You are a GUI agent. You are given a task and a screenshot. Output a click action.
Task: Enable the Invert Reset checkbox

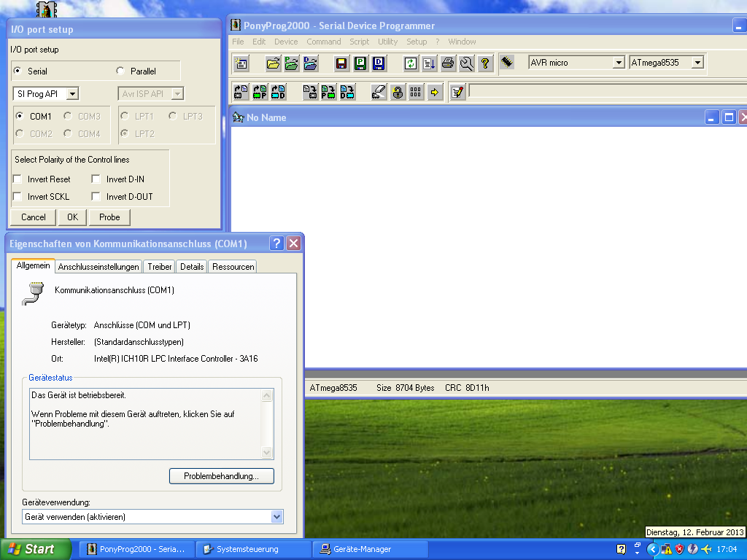click(x=18, y=179)
